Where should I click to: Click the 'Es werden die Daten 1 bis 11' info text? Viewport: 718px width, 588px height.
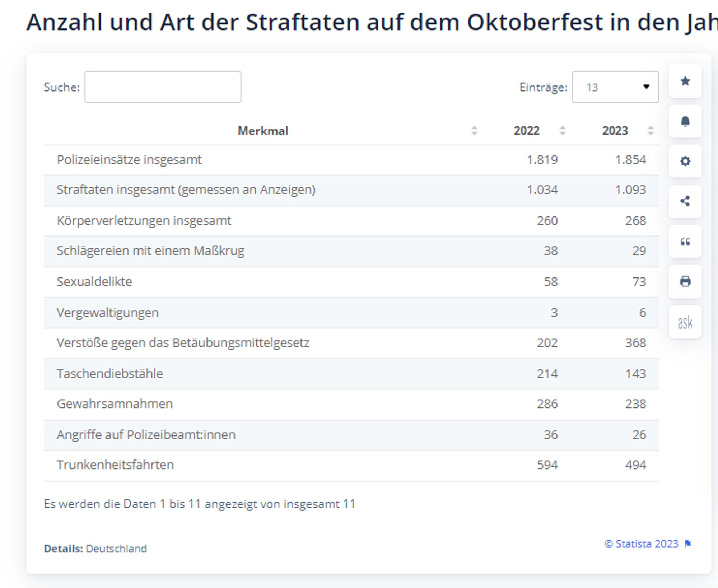pyautogui.click(x=200, y=504)
